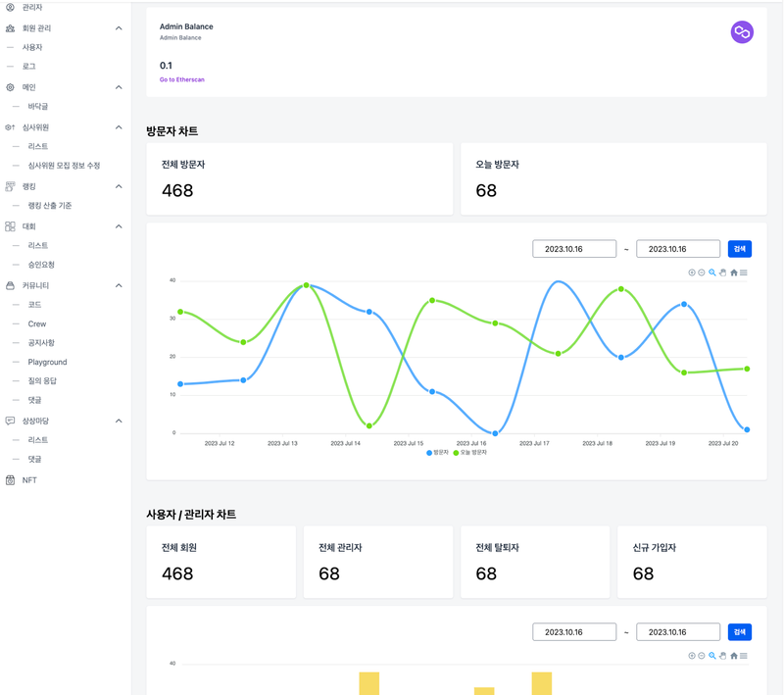Toggle 방문자 series in chart legend
Image resolution: width=784 pixels, height=695 pixels.
(437, 453)
